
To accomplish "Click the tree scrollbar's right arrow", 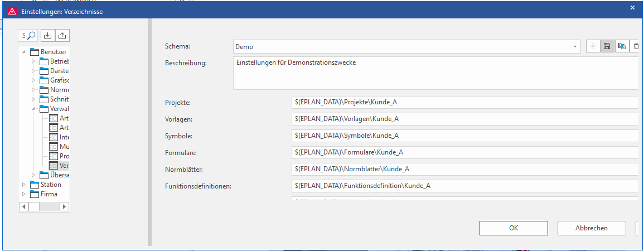I will pos(64,206).
